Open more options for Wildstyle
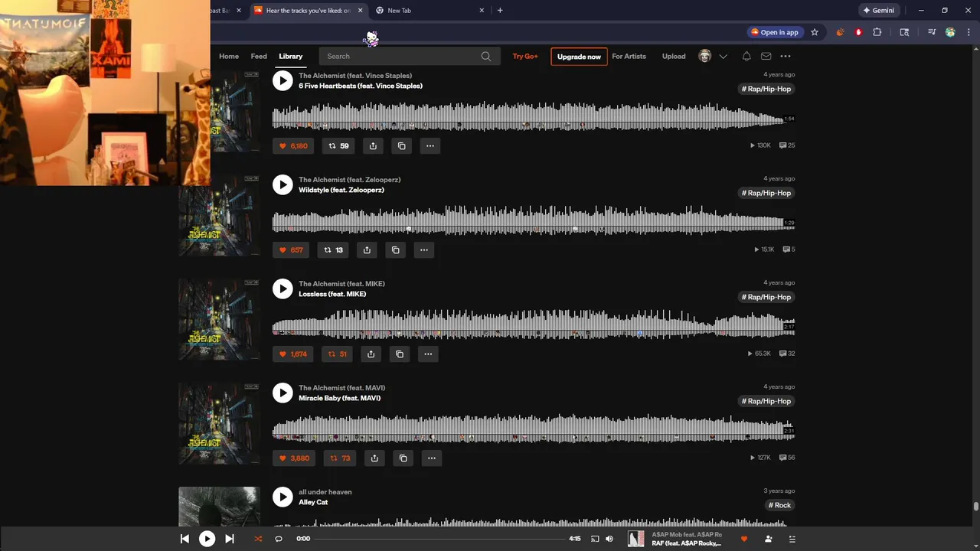This screenshot has height=551, width=980. (423, 249)
